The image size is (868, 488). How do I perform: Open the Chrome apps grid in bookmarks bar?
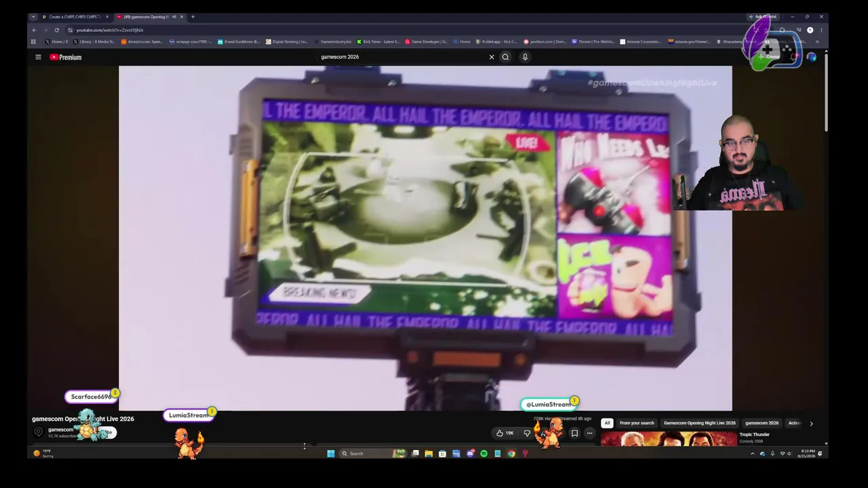[33, 41]
